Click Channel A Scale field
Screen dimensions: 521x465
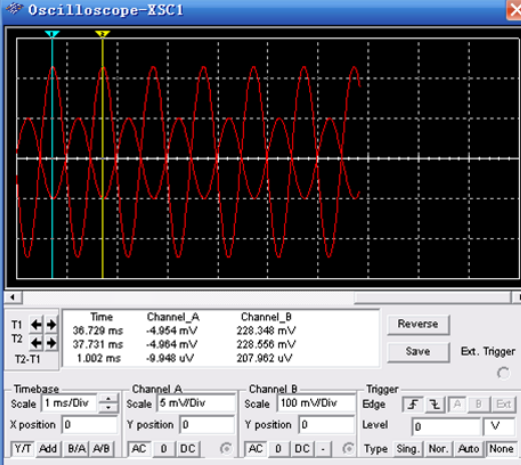(196, 403)
